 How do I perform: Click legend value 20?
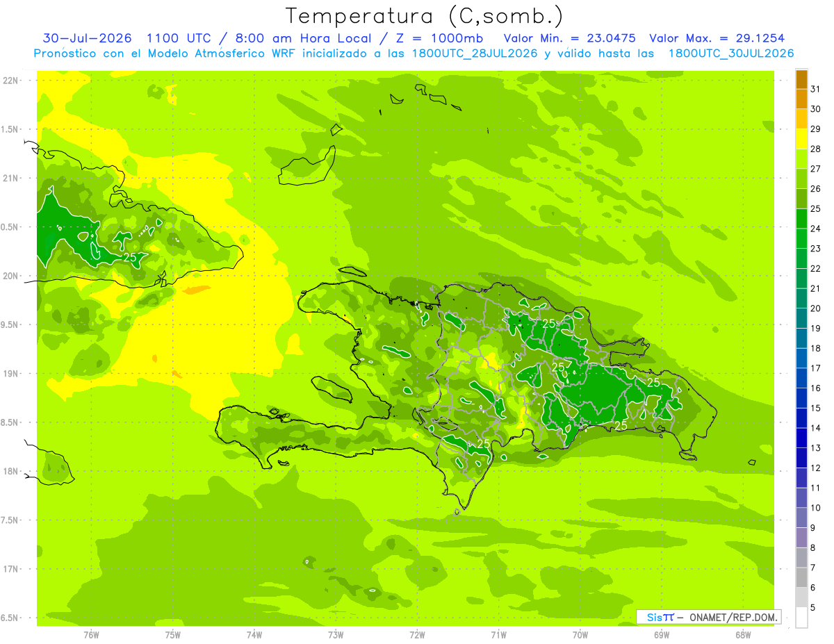(816, 308)
